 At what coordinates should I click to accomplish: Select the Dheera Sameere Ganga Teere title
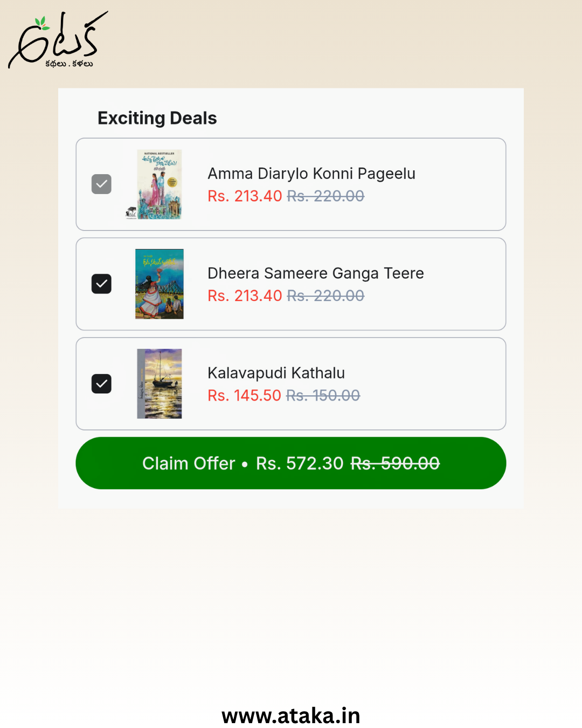[x=316, y=273]
